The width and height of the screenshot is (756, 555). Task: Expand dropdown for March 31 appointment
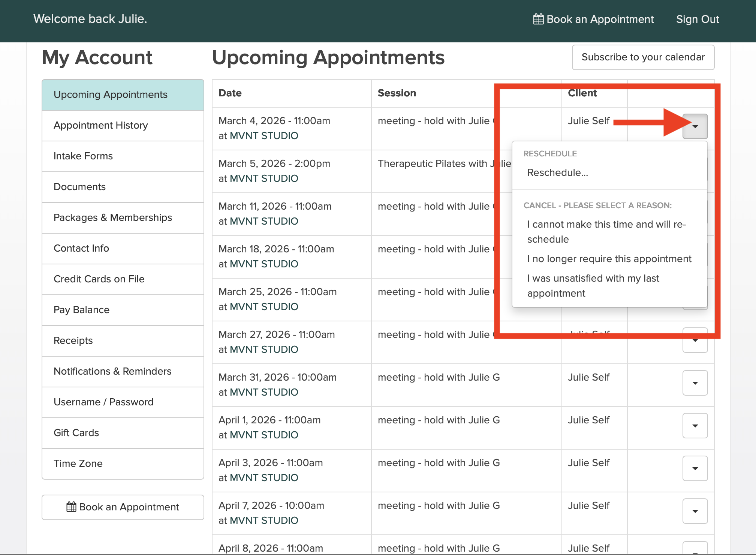pos(695,383)
